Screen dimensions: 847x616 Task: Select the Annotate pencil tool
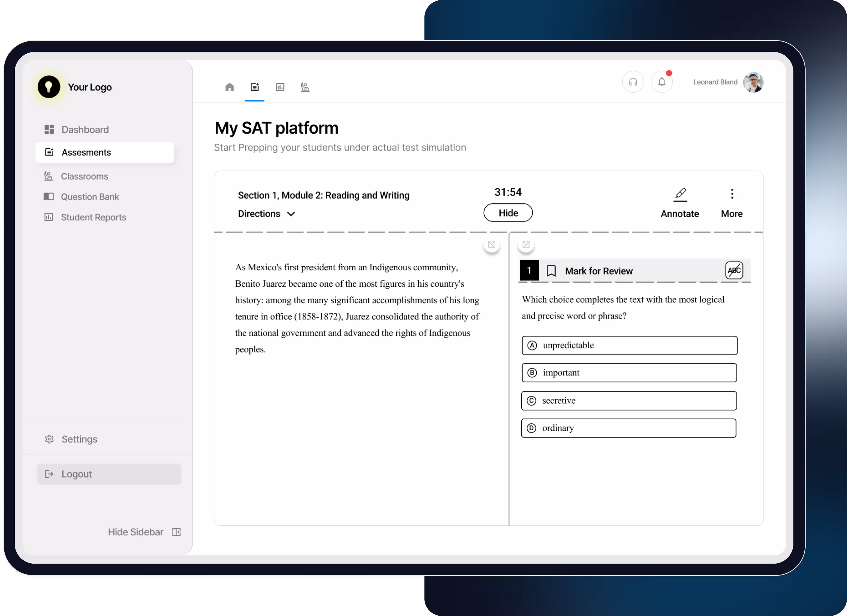(680, 203)
